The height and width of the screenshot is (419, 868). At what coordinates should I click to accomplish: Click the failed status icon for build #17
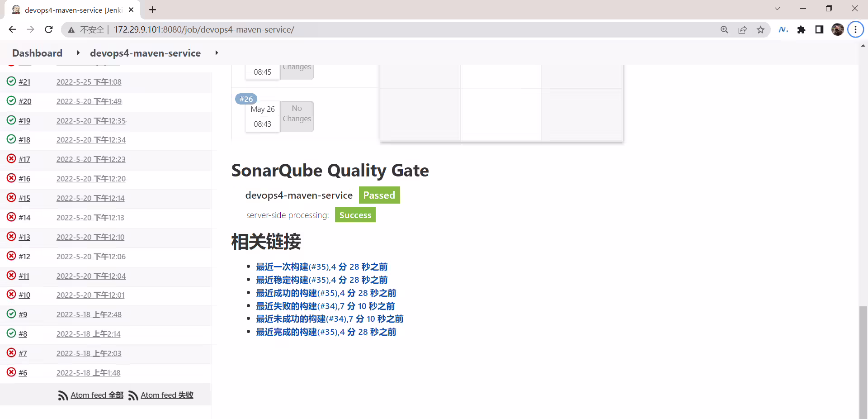[11, 158]
